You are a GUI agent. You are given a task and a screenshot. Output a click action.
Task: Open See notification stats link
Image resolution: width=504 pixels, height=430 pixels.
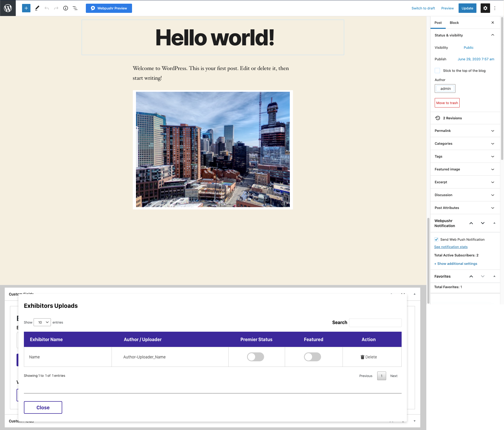coord(451,247)
